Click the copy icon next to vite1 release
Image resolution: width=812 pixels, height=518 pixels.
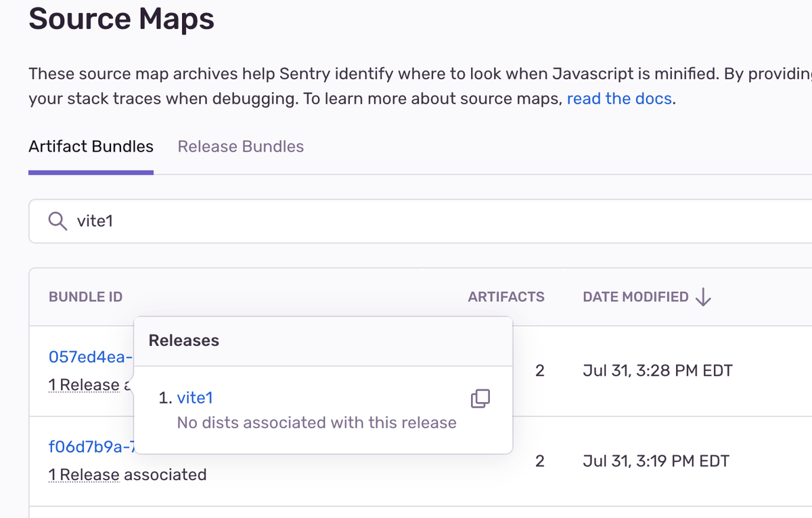tap(480, 399)
